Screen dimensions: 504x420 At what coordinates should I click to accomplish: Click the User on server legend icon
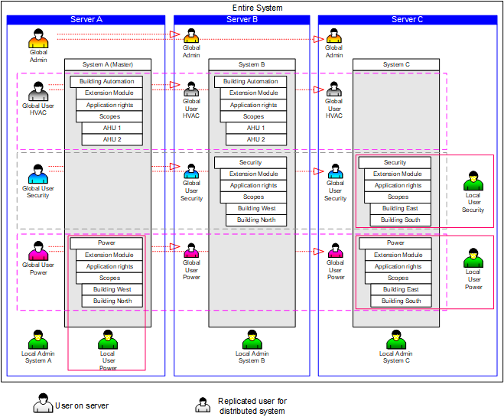[43, 403]
